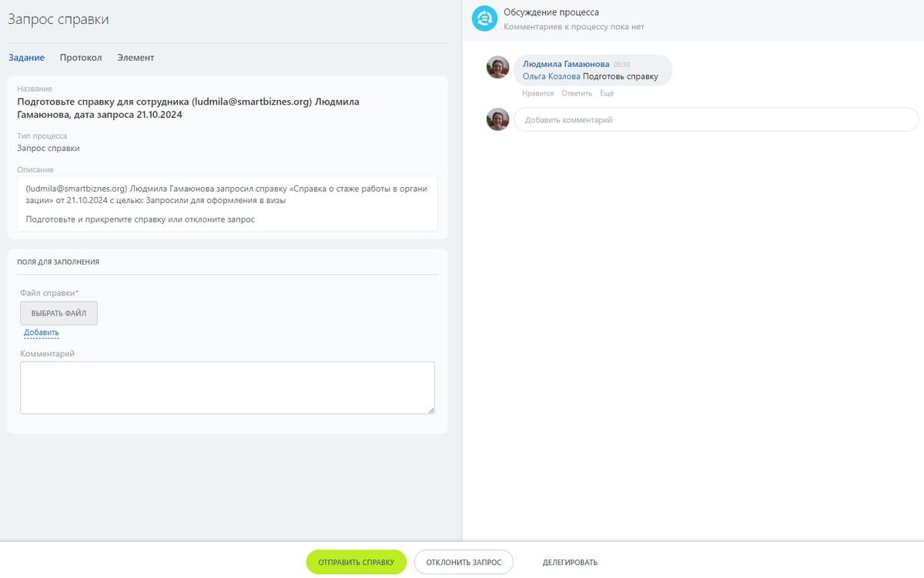Click the ВЫБРАТЬ ФАЙЛ button

59,313
